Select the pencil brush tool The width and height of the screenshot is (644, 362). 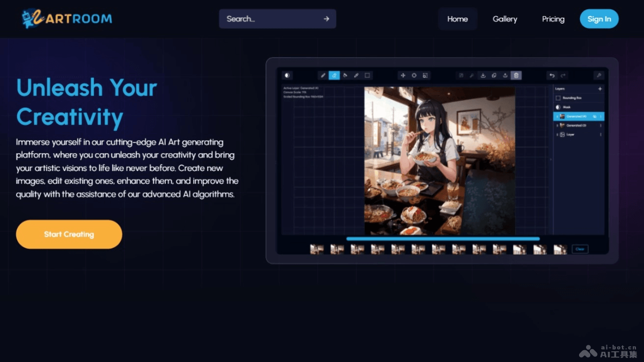(x=323, y=76)
